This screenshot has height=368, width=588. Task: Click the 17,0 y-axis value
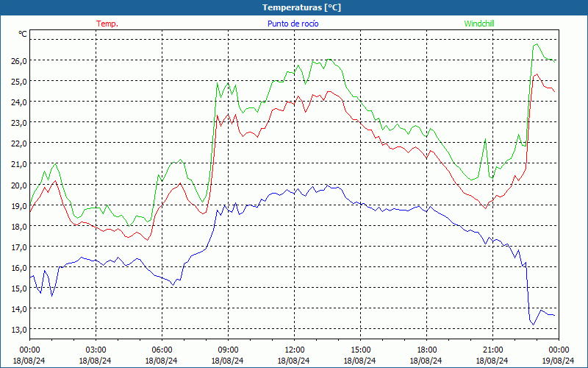pyautogui.click(x=19, y=247)
